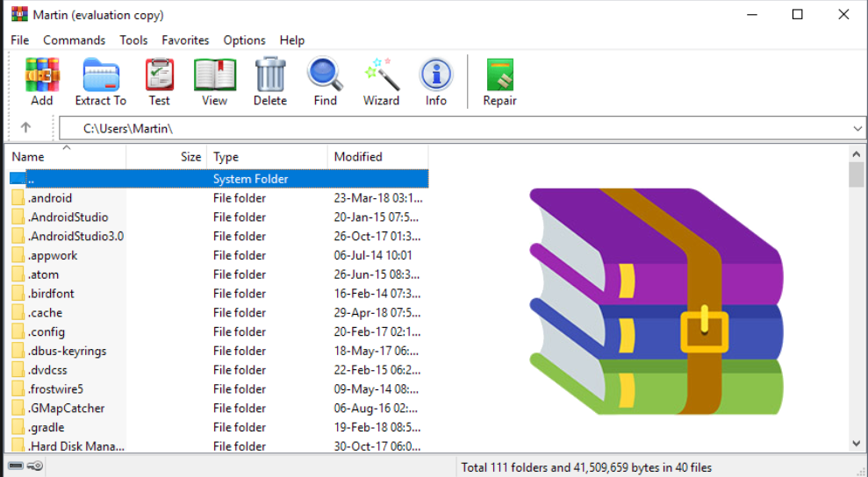This screenshot has width=868, height=477.
Task: Click the .dvdcss folder icon
Action: pyautogui.click(x=18, y=370)
